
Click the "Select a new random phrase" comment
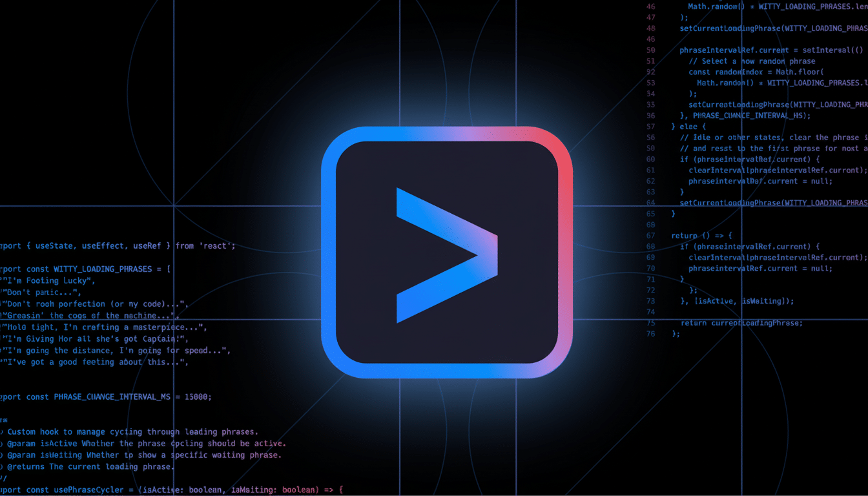pos(752,61)
